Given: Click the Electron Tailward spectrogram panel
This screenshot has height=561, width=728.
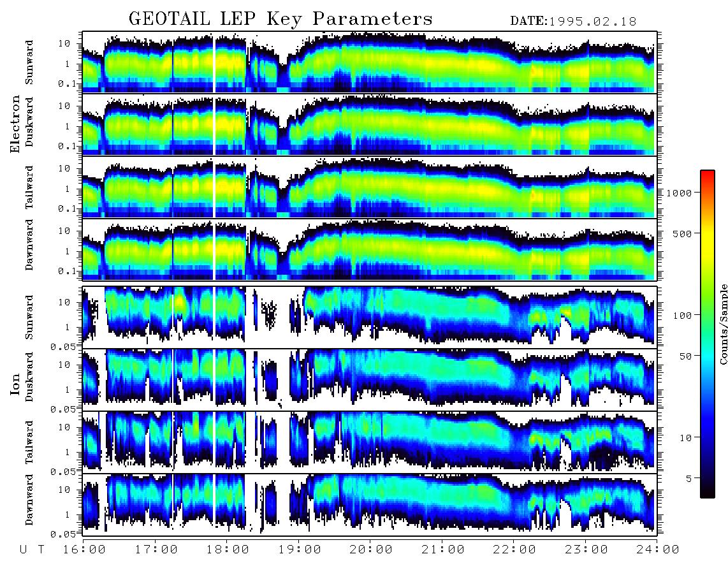Looking at the screenshot, I should (x=370, y=187).
